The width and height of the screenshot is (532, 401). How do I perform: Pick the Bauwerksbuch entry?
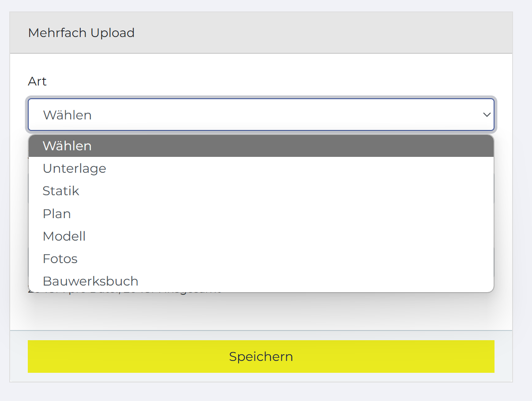pyautogui.click(x=261, y=281)
